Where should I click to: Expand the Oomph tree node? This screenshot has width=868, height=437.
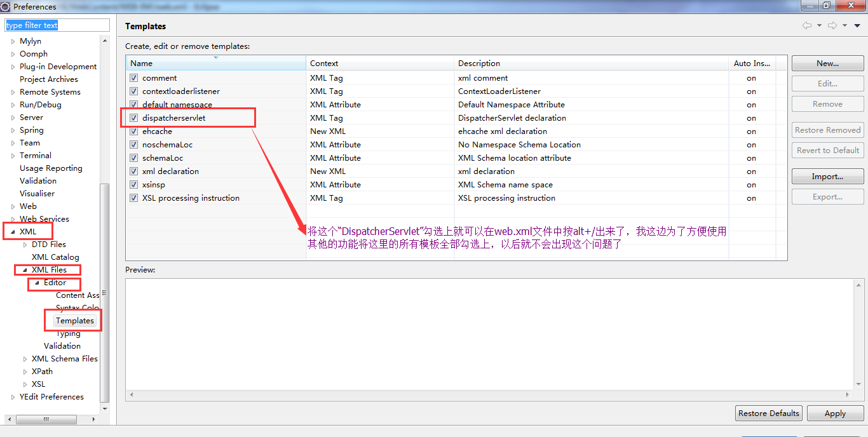[x=13, y=54]
